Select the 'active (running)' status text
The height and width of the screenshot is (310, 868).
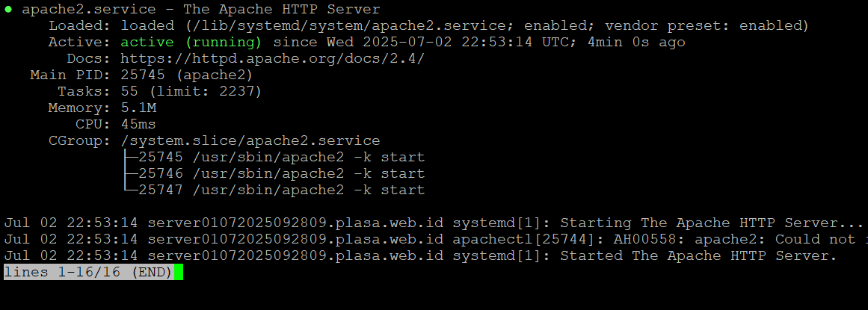point(191,42)
